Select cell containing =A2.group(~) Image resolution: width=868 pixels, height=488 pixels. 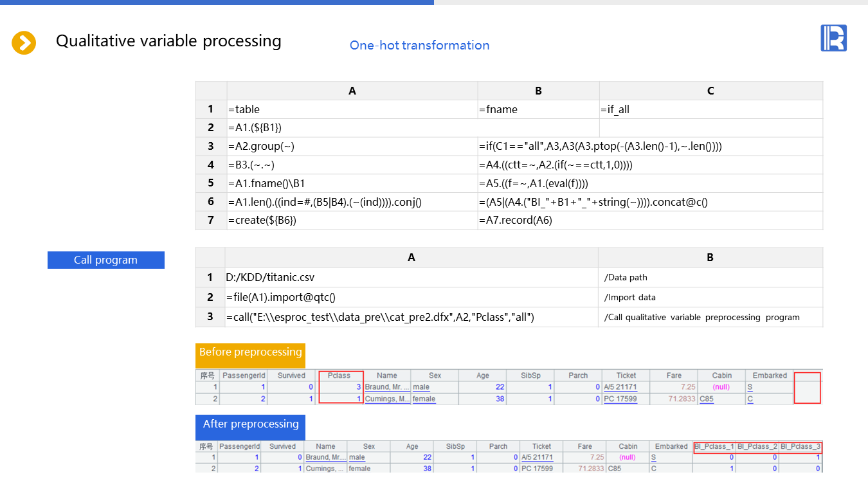(x=352, y=146)
